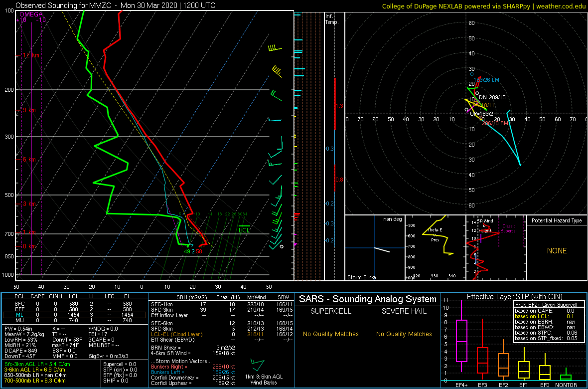Select the Eff Inflow Layer row
Viewport: 588px width, 389px height.
(221, 315)
